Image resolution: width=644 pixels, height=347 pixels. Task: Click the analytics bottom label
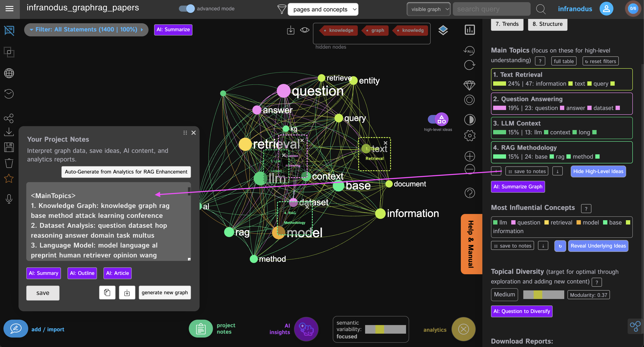(435, 330)
